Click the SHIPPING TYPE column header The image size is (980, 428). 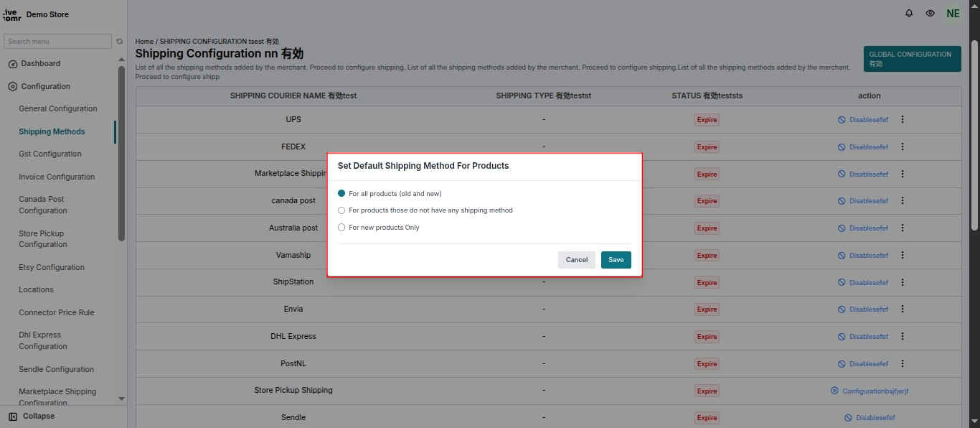point(544,96)
